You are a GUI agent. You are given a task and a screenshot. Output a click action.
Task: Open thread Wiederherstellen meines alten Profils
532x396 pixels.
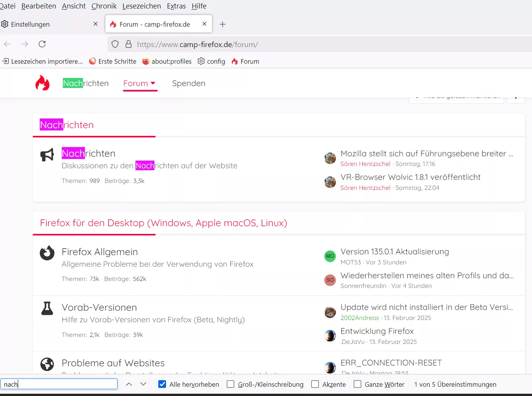[x=427, y=276]
